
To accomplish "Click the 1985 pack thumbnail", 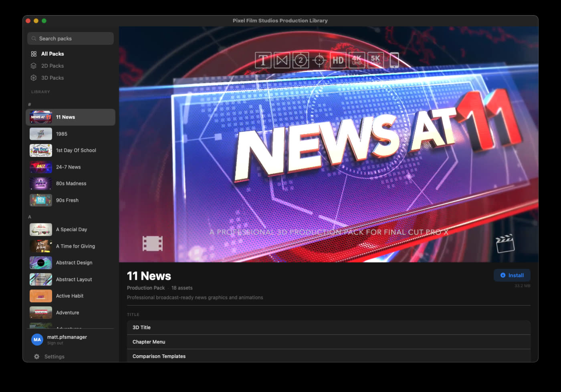I will (x=41, y=134).
